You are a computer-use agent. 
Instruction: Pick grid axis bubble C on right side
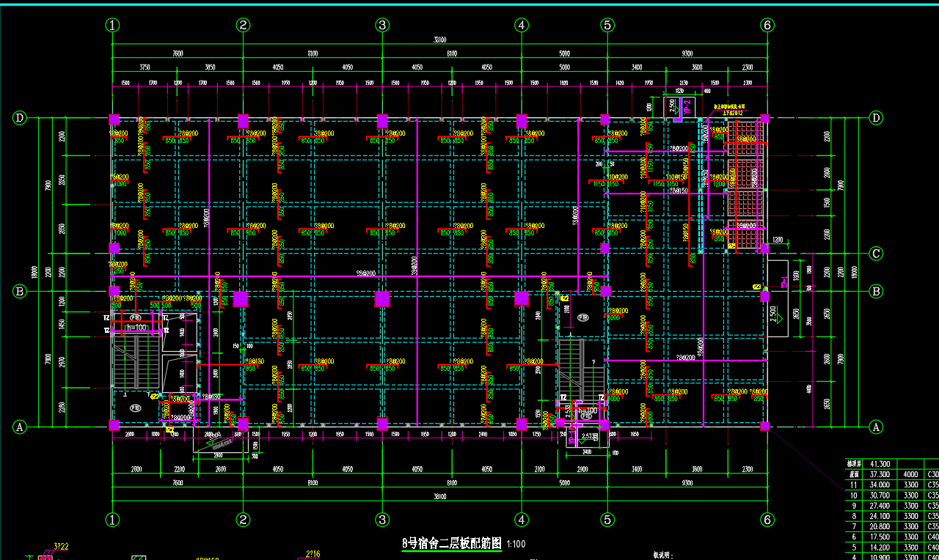click(875, 254)
